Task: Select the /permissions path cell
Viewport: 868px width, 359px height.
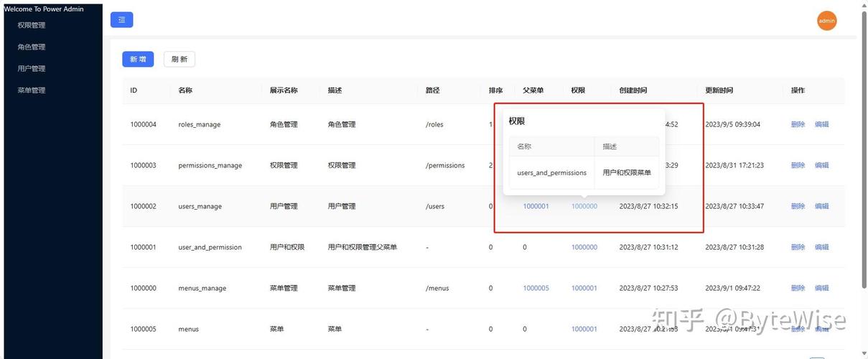Action: pos(445,165)
